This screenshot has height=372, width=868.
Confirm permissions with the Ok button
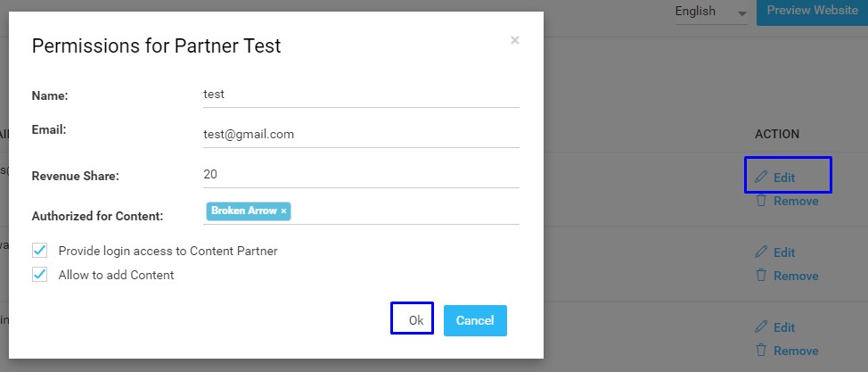412,318
